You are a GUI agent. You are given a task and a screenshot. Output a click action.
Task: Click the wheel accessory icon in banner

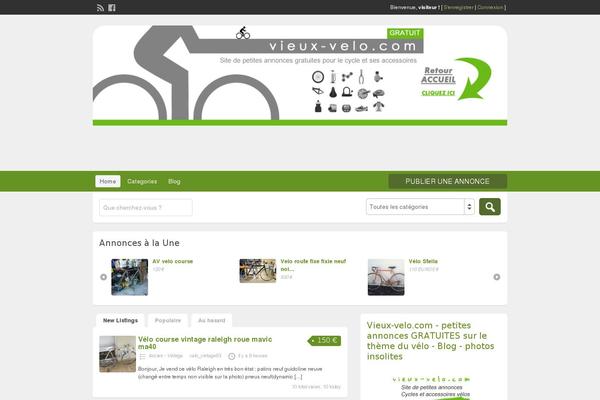pos(318,77)
